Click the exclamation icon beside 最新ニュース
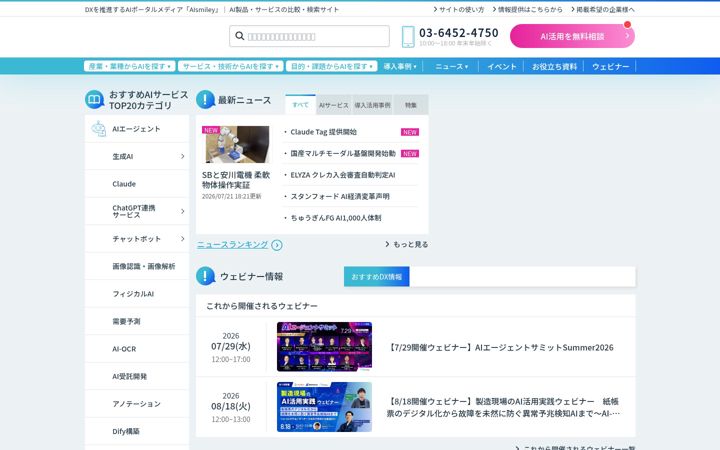This screenshot has height=450, width=720. tap(205, 99)
